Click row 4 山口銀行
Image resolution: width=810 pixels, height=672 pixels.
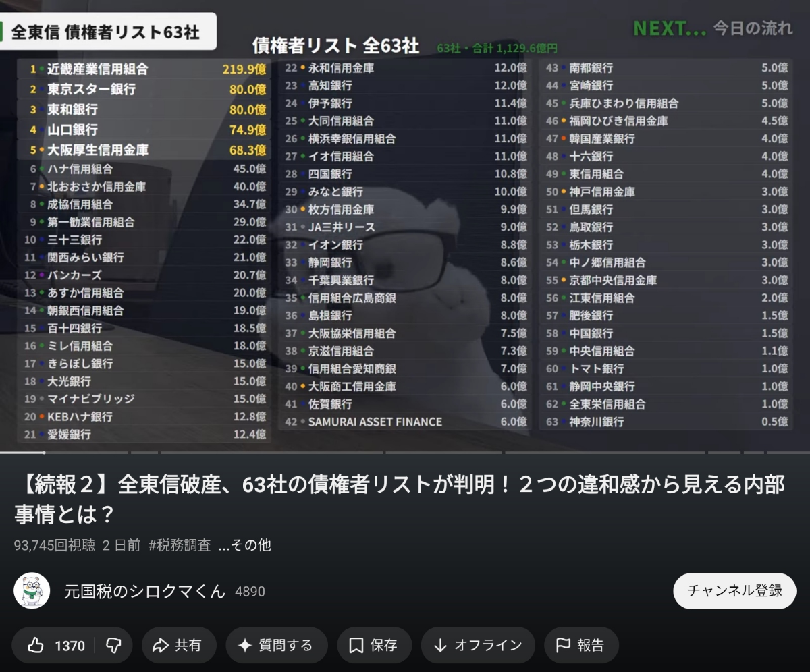tap(144, 130)
